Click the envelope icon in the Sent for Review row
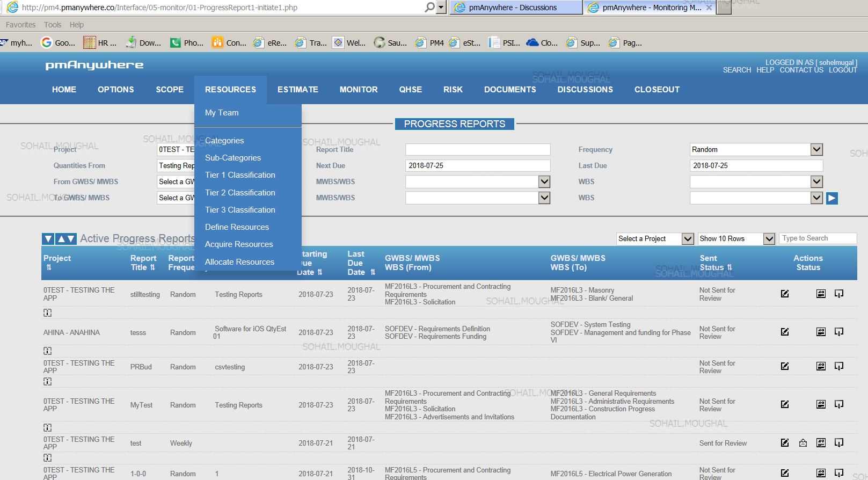868x480 pixels. pyautogui.click(x=803, y=443)
